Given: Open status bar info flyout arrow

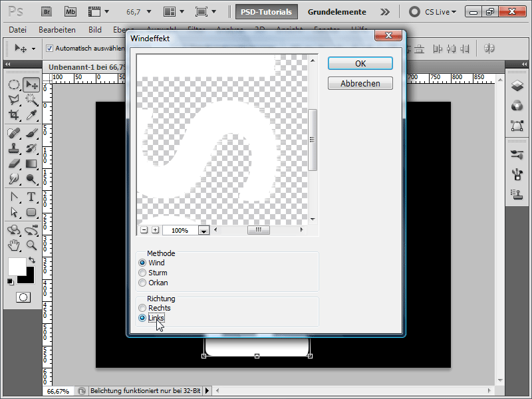Looking at the screenshot, I should (207, 391).
